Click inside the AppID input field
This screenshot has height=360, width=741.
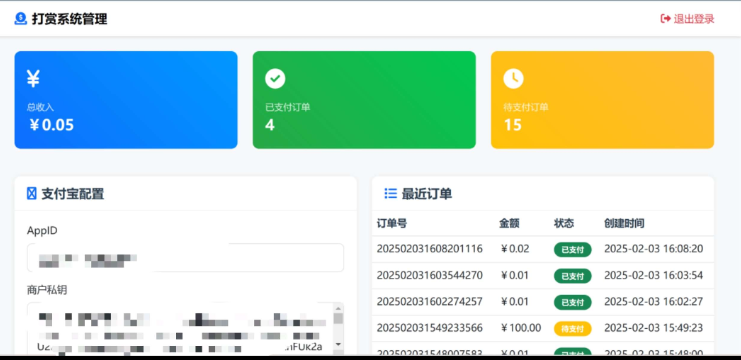tap(185, 257)
